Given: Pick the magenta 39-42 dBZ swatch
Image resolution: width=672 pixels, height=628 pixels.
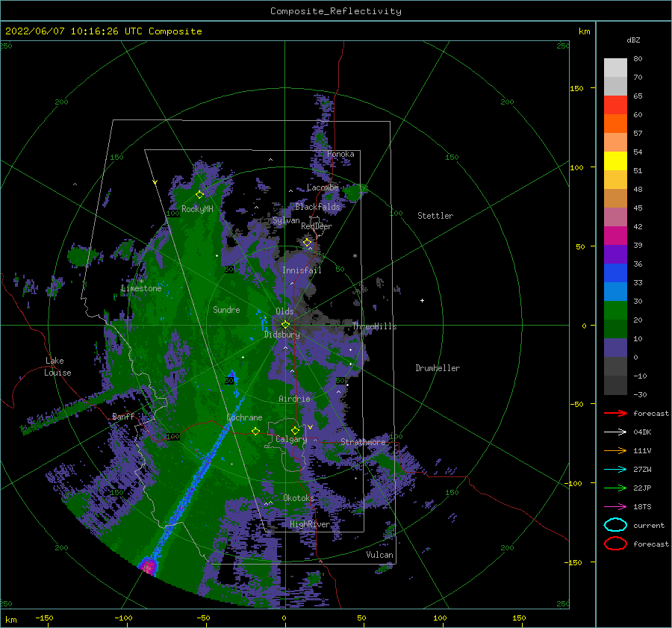Looking at the screenshot, I should pyautogui.click(x=615, y=236).
